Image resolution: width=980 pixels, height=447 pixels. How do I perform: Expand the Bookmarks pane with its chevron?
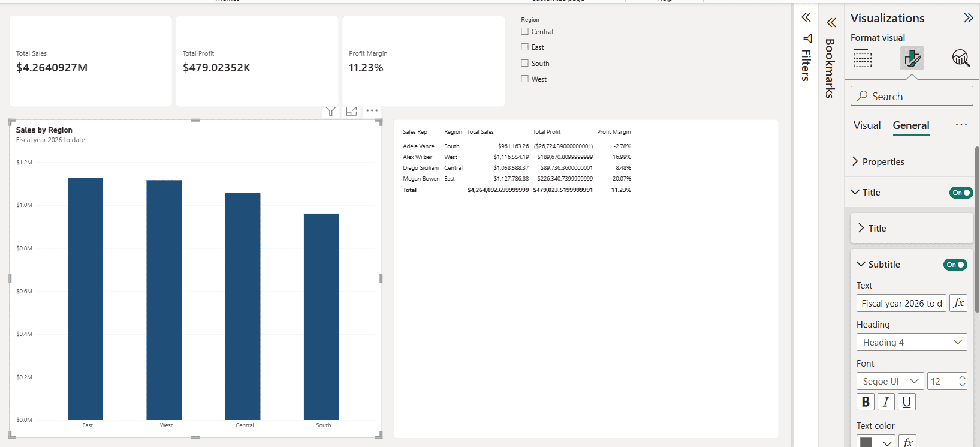point(831,23)
